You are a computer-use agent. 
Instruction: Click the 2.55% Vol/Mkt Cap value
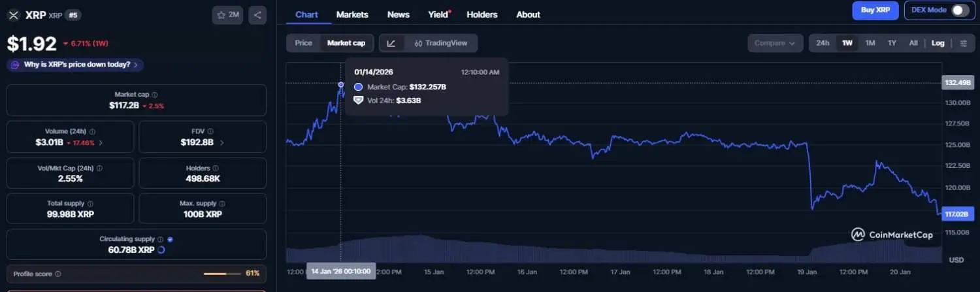pos(70,178)
